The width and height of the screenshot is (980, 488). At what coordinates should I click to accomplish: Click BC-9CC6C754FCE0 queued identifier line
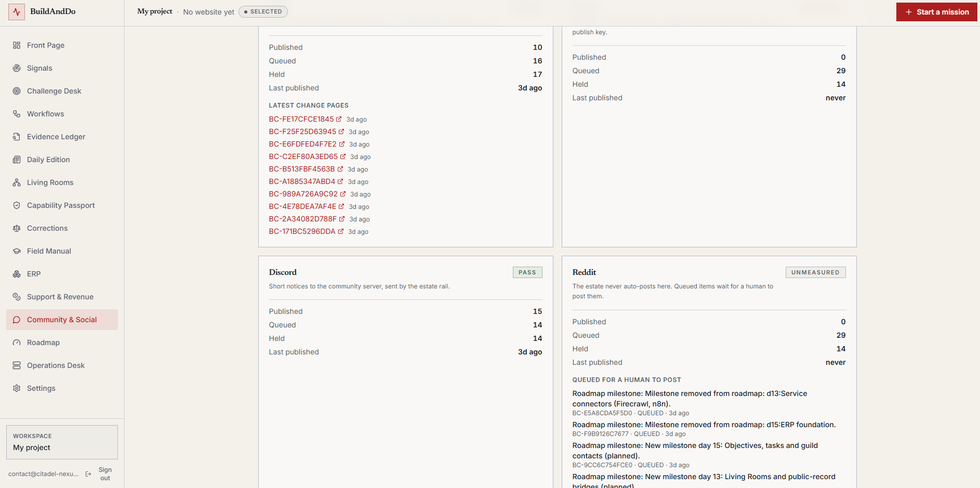(x=631, y=465)
